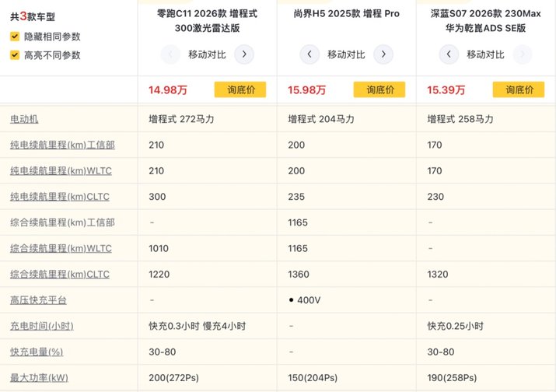Shift 尚界H5 column left with arrow
This screenshot has width=556, height=392.
pos(309,54)
